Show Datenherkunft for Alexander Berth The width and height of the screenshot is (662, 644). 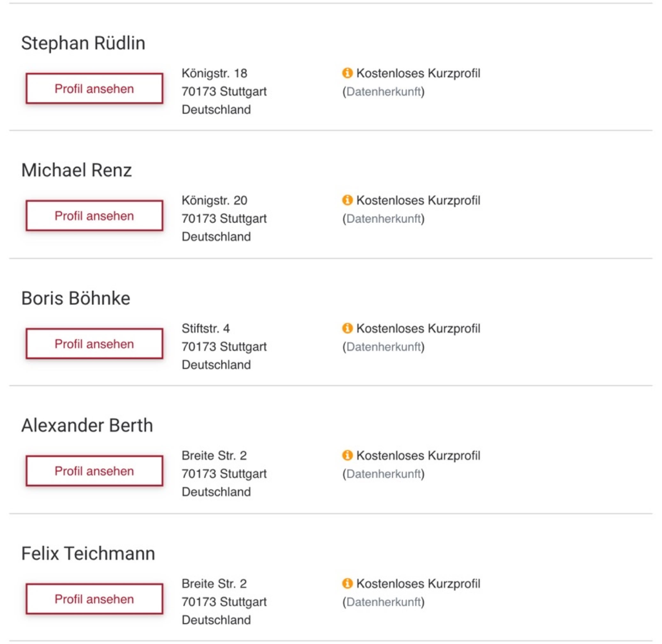click(x=383, y=474)
